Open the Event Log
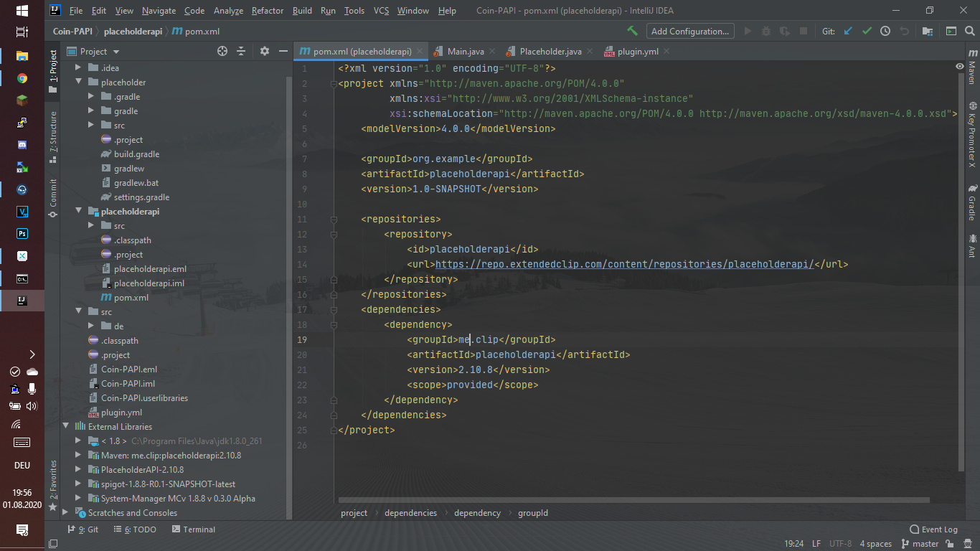The height and width of the screenshot is (551, 980). (x=933, y=529)
